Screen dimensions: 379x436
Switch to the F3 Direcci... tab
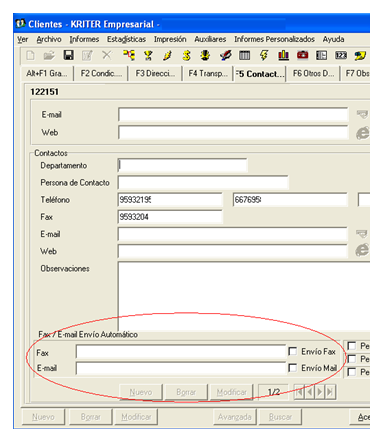[155, 74]
